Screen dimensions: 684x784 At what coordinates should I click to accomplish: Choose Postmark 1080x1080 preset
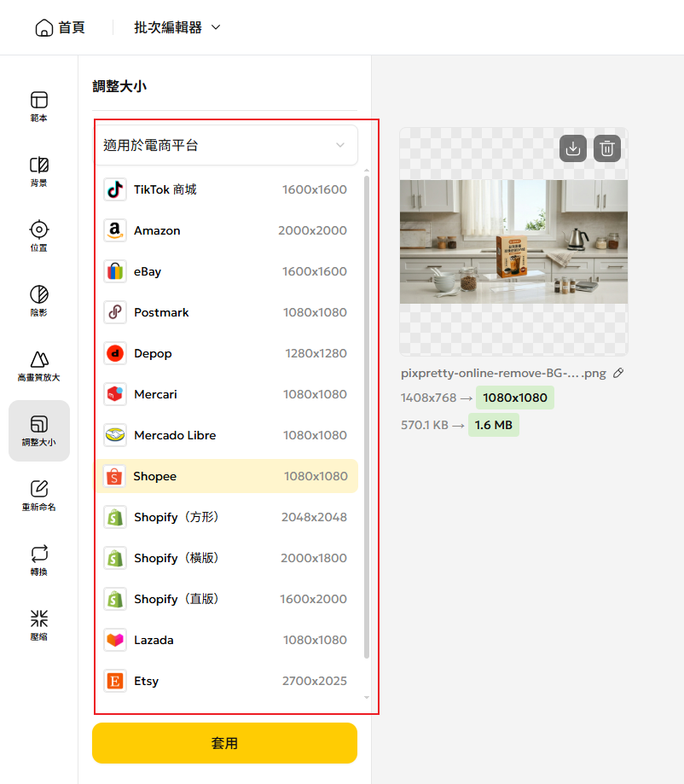[226, 312]
